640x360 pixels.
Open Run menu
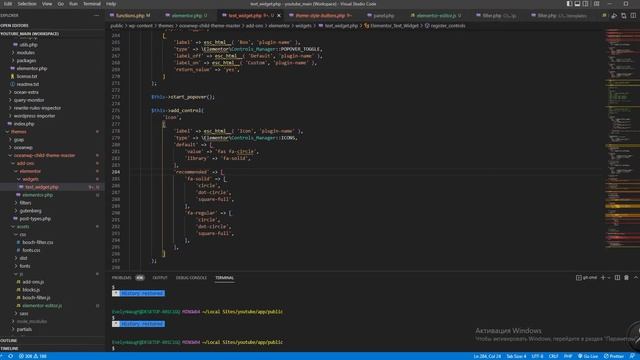73,4
